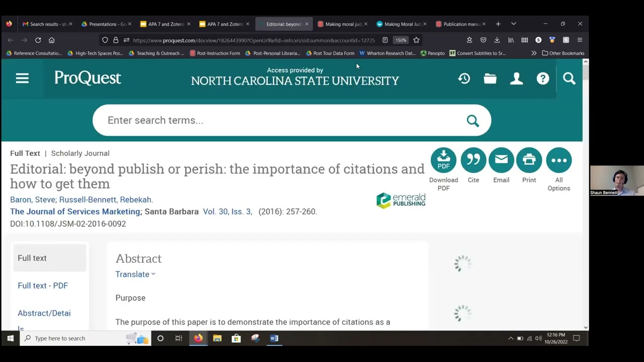List all tabs dropdown arrow
644x362 pixels.
coord(513,24)
